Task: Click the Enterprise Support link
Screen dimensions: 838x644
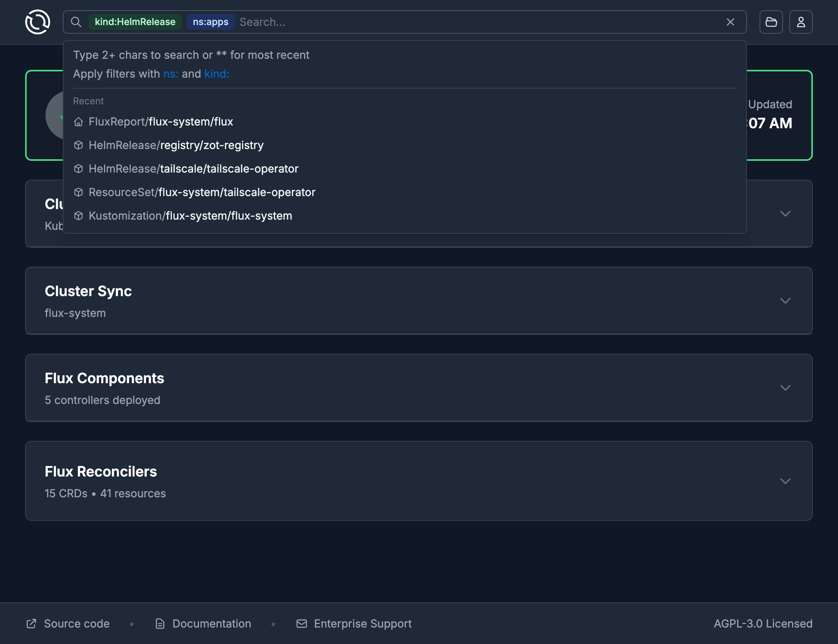Action: pos(363,624)
